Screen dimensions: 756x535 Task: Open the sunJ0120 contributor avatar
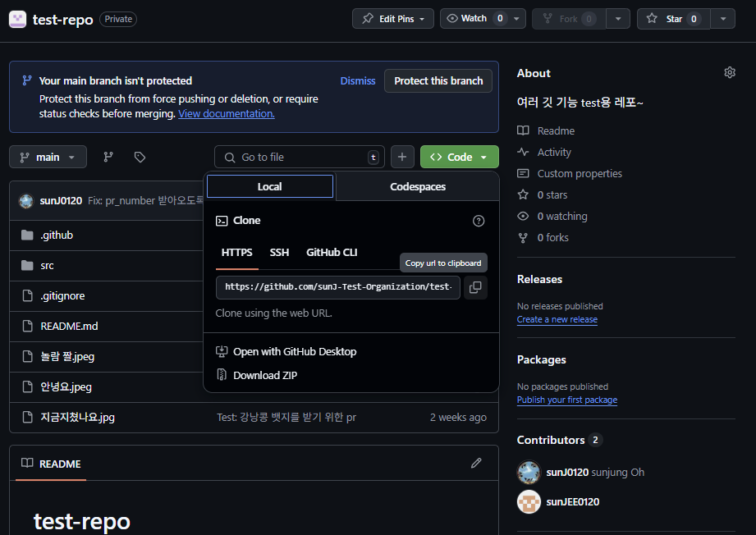529,473
